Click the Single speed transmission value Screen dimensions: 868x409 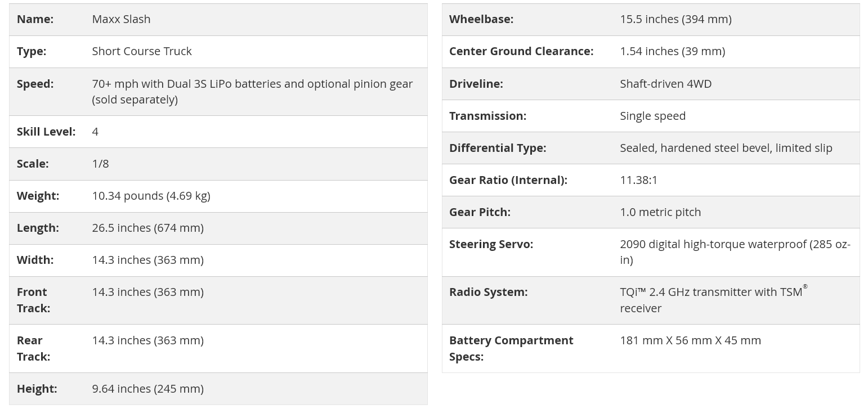coord(652,116)
